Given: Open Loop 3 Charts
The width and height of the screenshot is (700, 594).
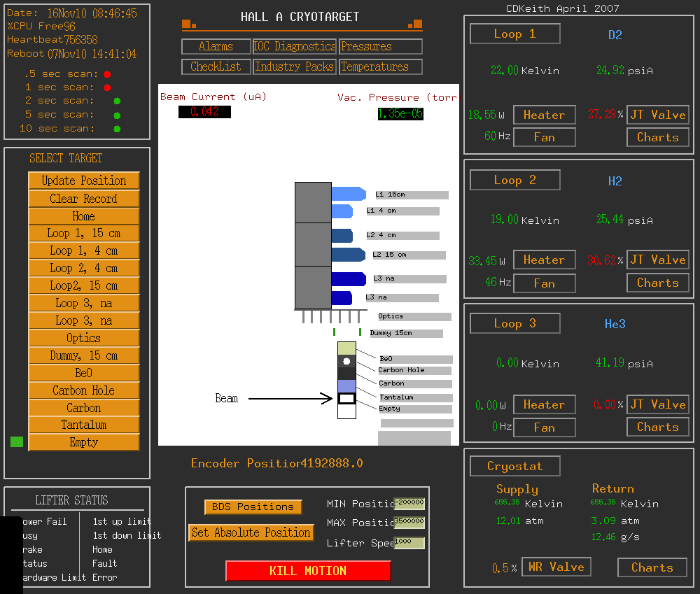Looking at the screenshot, I should 657,427.
